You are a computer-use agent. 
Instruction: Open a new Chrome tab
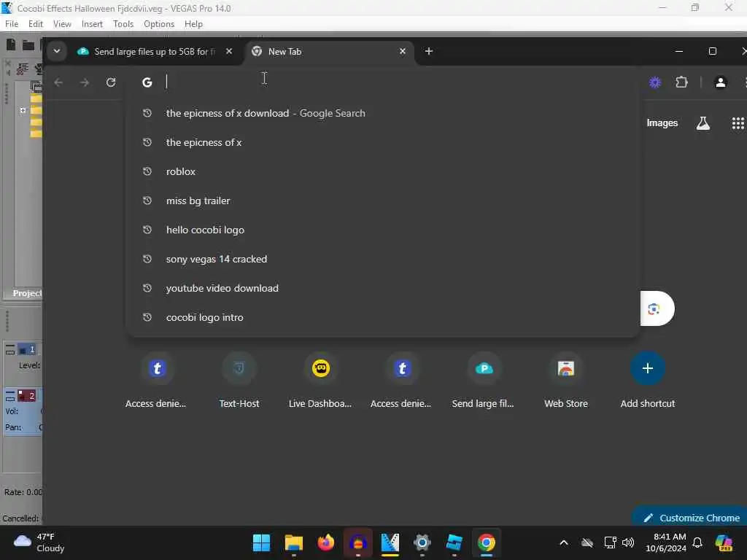(x=429, y=51)
